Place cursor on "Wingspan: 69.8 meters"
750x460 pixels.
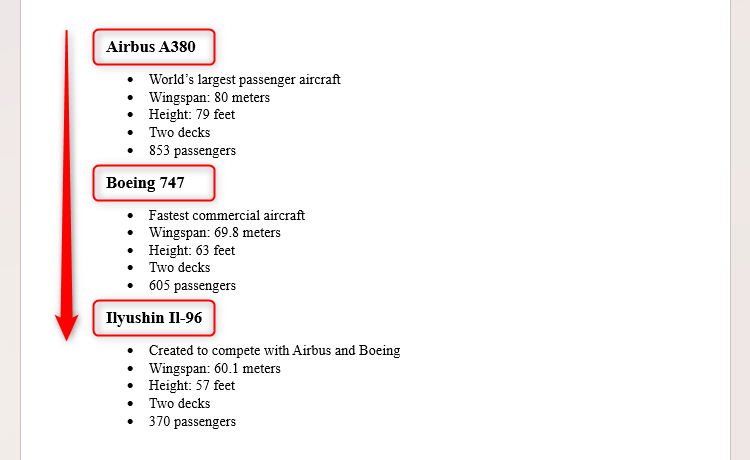pyautogui.click(x=214, y=233)
